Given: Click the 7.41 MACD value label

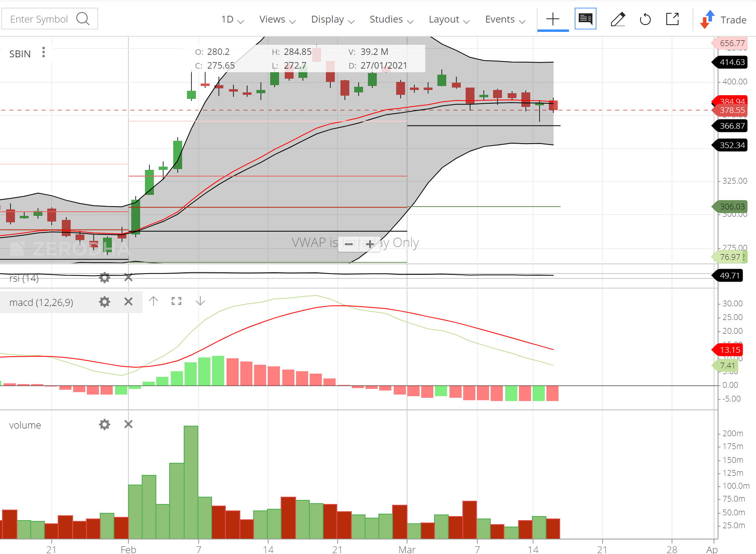Looking at the screenshot, I should (725, 366).
